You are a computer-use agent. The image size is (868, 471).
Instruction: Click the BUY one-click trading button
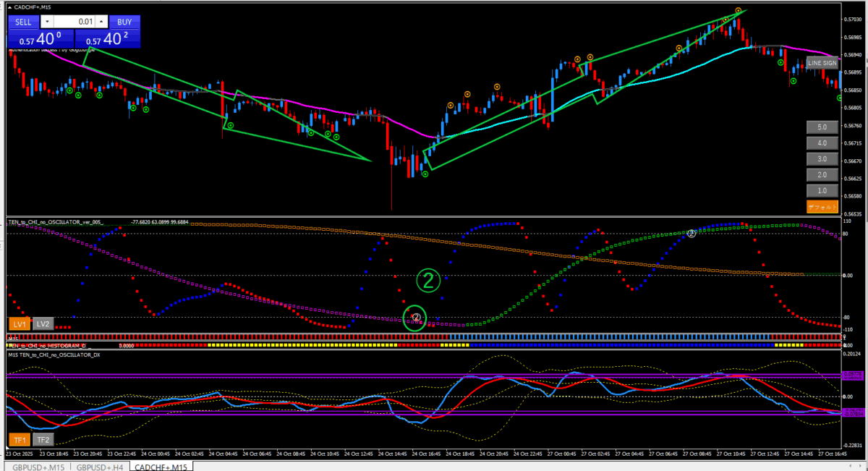(x=124, y=22)
